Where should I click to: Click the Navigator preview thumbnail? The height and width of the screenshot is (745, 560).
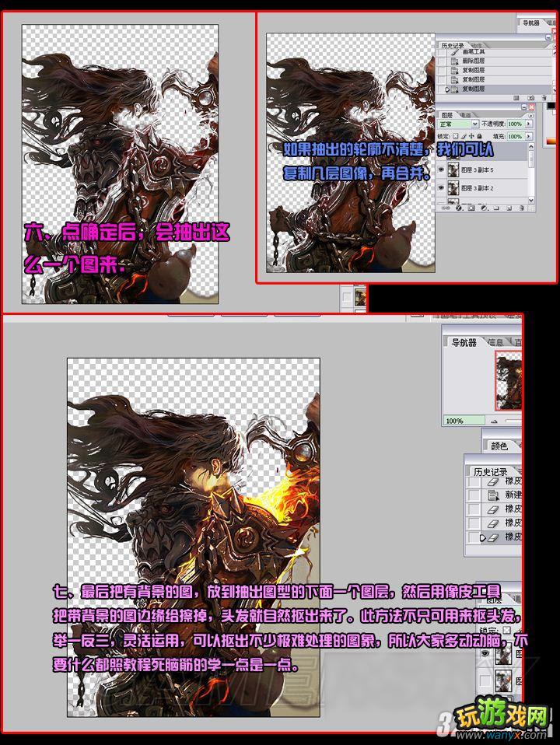pyautogui.click(x=508, y=380)
